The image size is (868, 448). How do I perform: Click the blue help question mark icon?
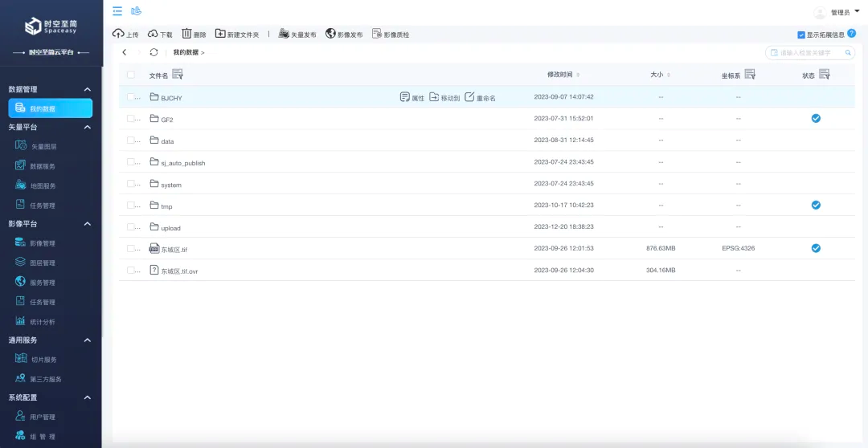pyautogui.click(x=851, y=33)
